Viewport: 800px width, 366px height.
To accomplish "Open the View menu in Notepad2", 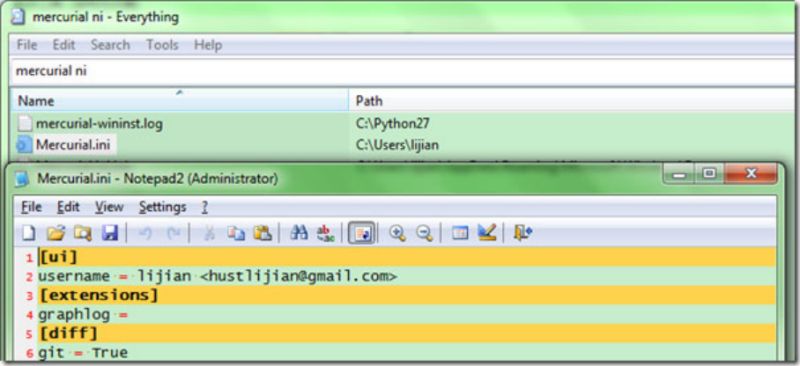I will click(x=109, y=207).
